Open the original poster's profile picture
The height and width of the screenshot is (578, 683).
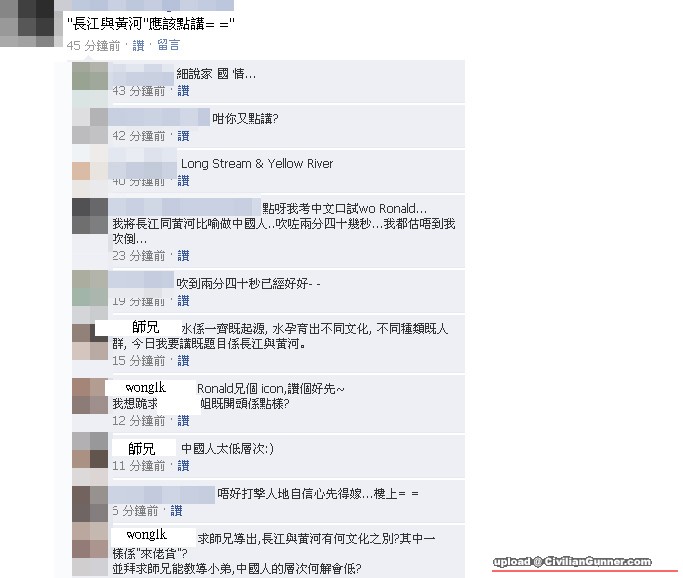(27, 23)
